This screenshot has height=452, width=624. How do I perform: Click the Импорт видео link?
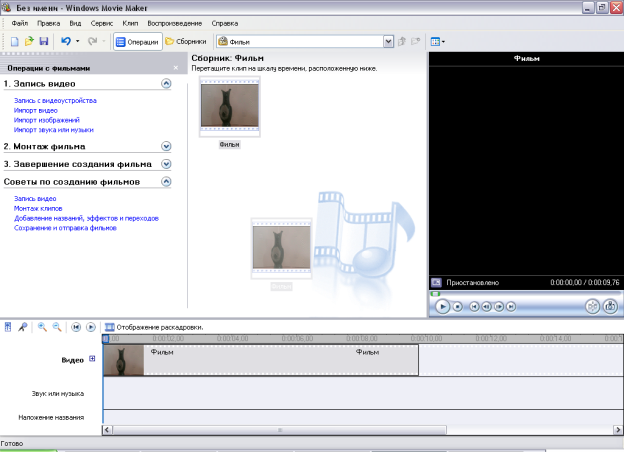(x=36, y=111)
